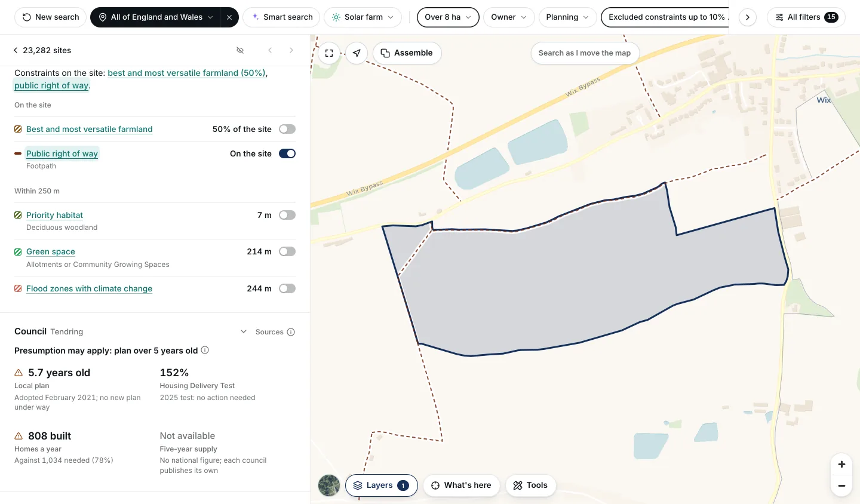Open the Tools menu
This screenshot has height=504, width=860.
[x=530, y=485]
